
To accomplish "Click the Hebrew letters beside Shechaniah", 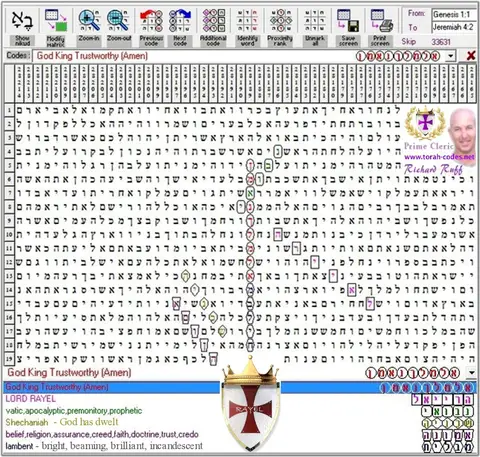I will tap(447, 423).
